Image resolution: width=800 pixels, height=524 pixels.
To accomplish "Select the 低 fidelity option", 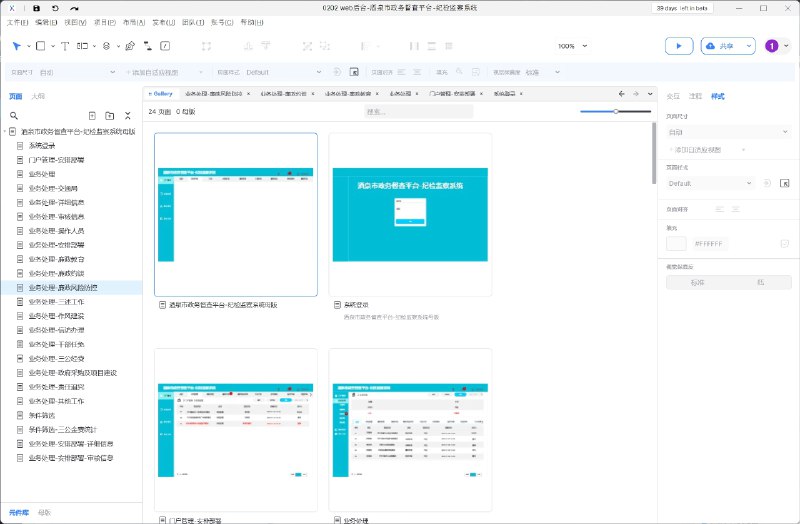I will pos(760,282).
